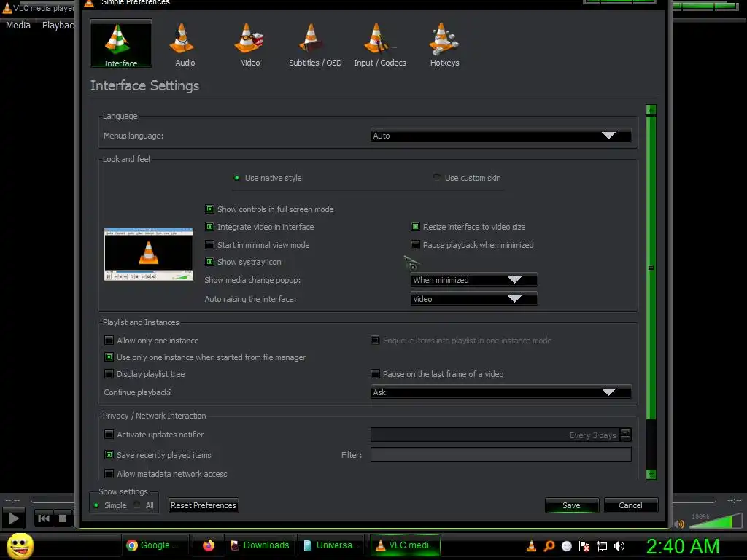The width and height of the screenshot is (747, 560).
Task: Open the Hotkeys preferences category
Action: (x=444, y=44)
